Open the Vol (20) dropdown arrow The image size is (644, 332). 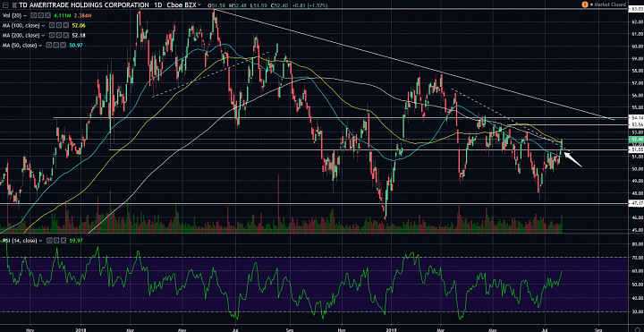coord(25,15)
